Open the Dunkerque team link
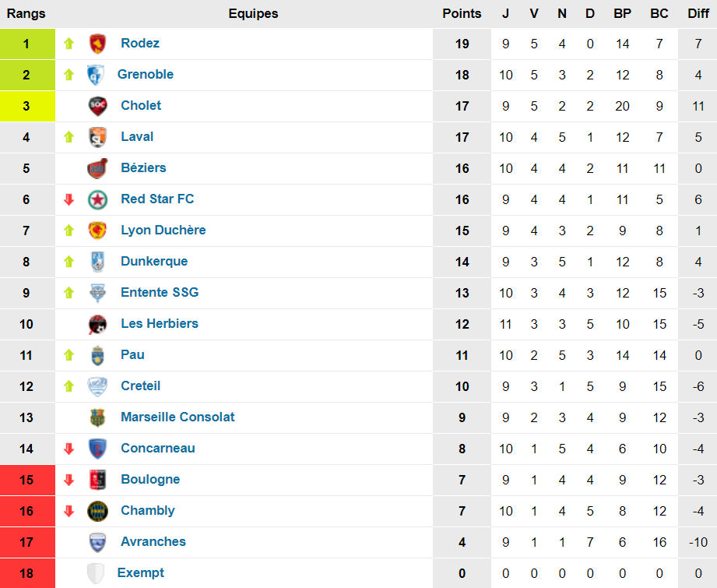Image resolution: width=717 pixels, height=588 pixels. pos(154,262)
